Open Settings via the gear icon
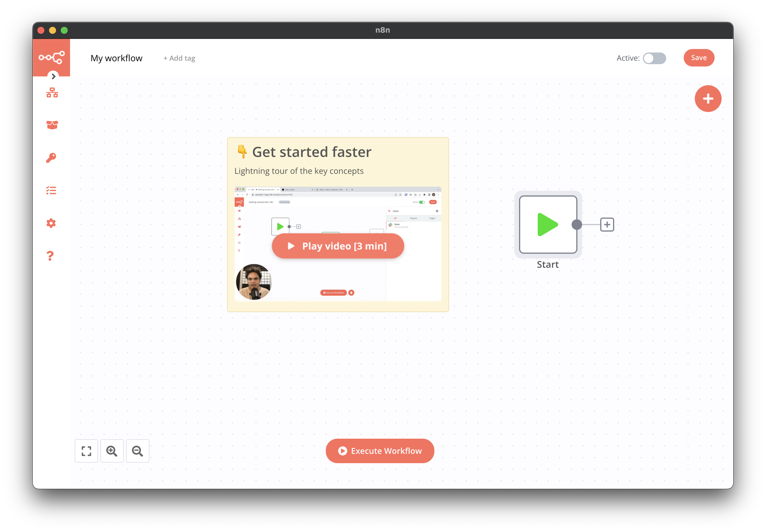Viewport: 766px width, 532px height. coord(51,223)
